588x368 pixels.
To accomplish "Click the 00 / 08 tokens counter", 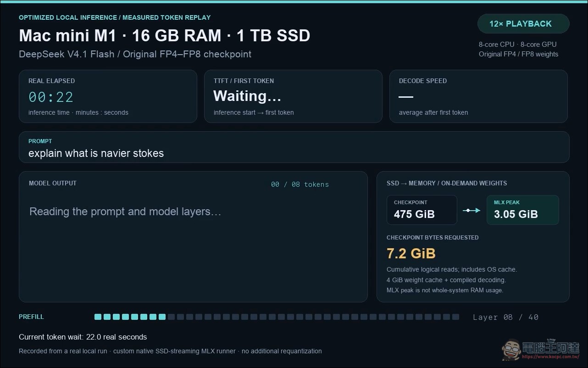I will [x=300, y=184].
